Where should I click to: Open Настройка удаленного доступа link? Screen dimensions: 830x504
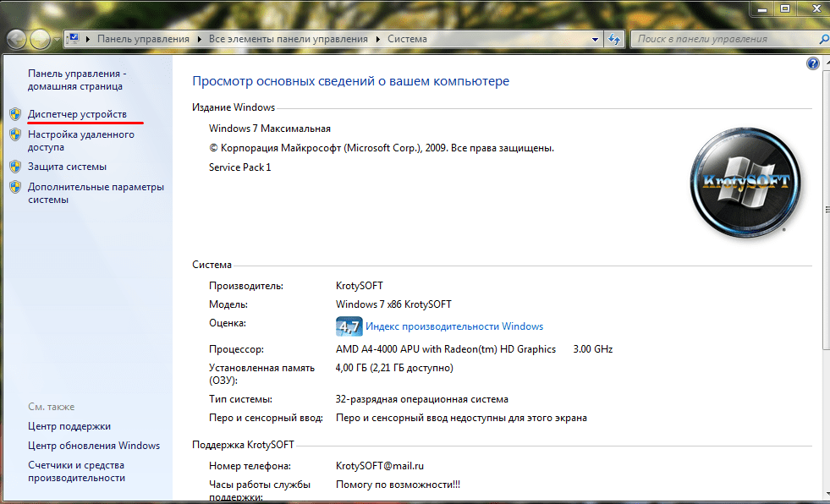pos(81,140)
